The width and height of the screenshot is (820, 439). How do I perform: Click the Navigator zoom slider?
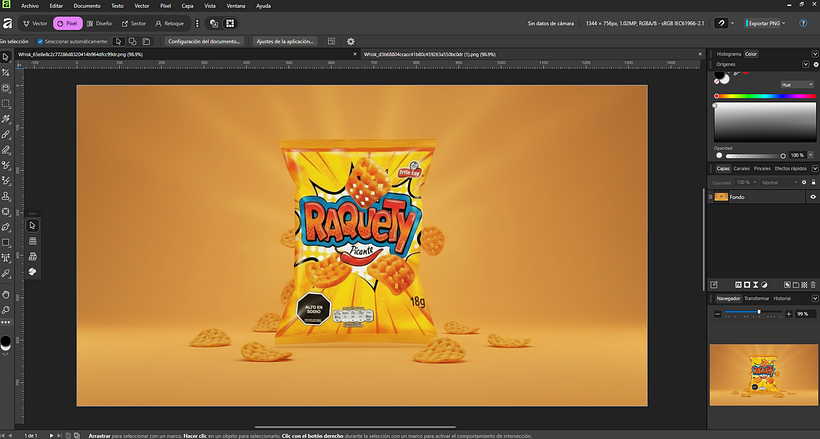pos(753,312)
